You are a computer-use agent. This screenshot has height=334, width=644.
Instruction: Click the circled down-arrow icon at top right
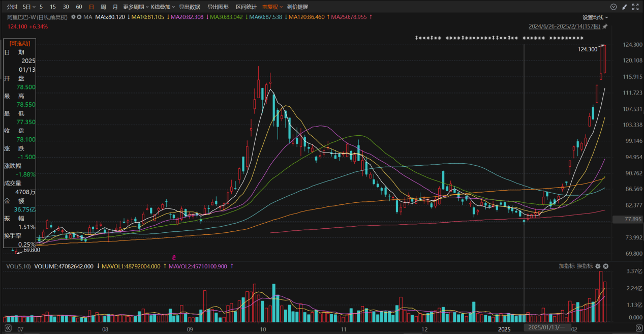[x=614, y=7]
